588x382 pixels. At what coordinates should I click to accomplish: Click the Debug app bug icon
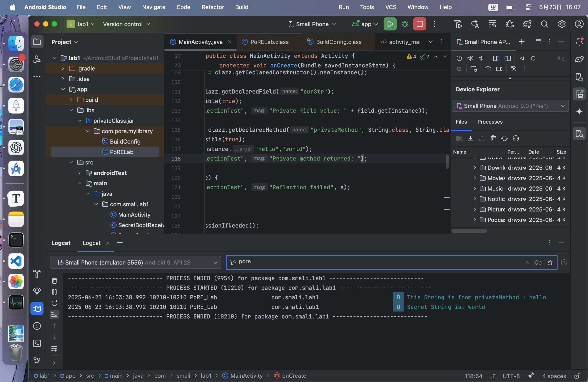pyautogui.click(x=405, y=24)
